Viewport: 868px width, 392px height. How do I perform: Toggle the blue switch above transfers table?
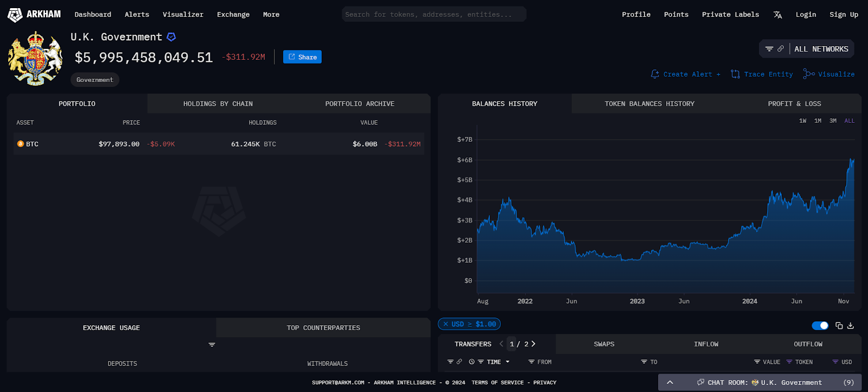click(x=820, y=326)
